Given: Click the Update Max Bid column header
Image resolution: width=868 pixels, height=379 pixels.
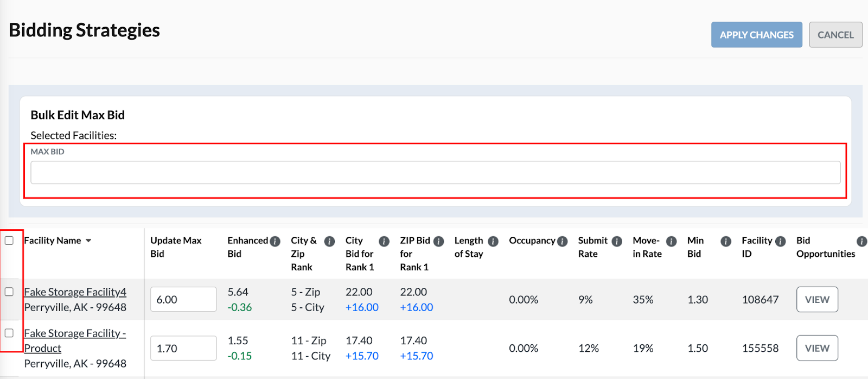Looking at the screenshot, I should 176,247.
